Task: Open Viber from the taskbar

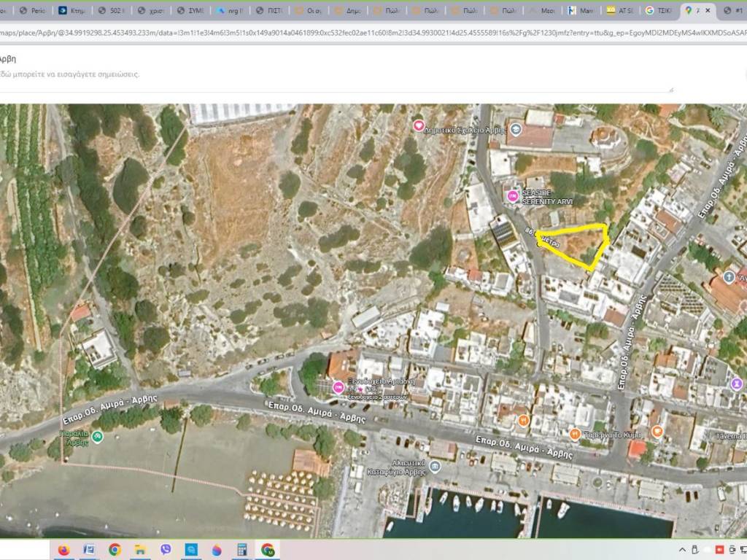Action: [x=166, y=549]
